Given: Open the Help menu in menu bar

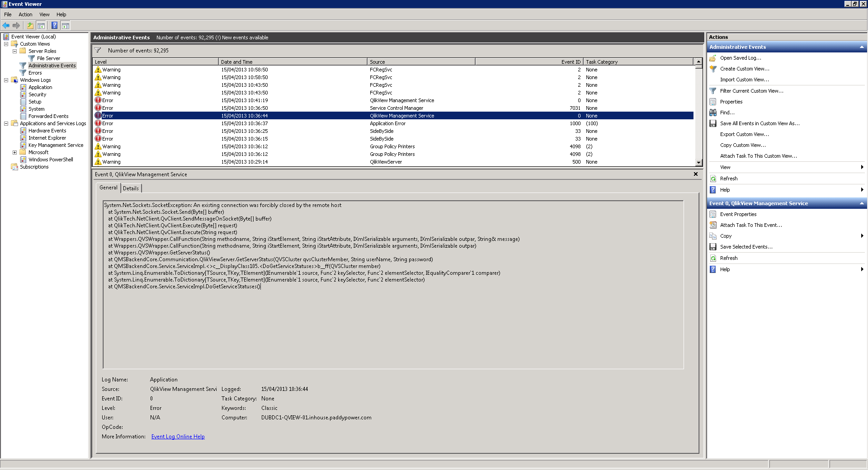Looking at the screenshot, I should tap(61, 14).
